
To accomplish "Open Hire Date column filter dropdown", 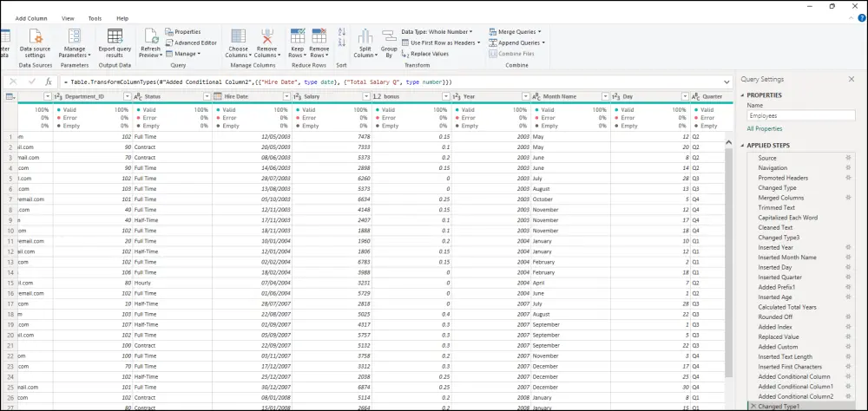I will 286,96.
